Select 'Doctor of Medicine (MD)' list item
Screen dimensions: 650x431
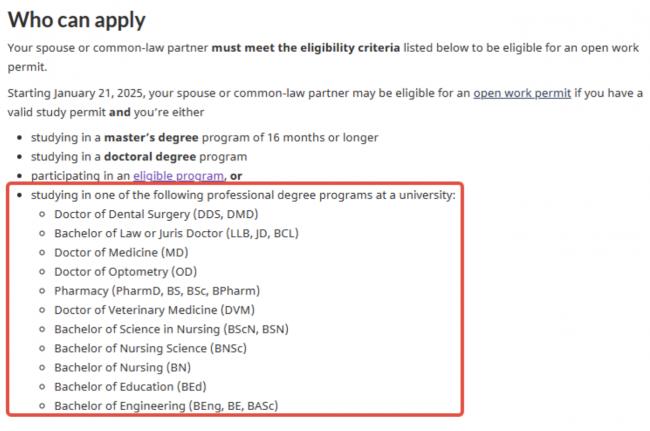(121, 252)
